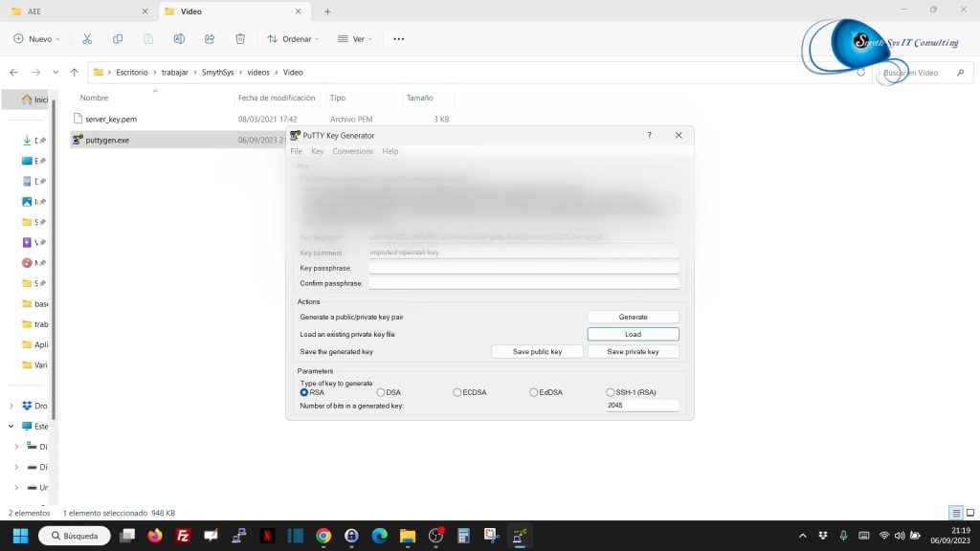
Task: Open Google Chrome from the taskbar
Action: point(323,536)
